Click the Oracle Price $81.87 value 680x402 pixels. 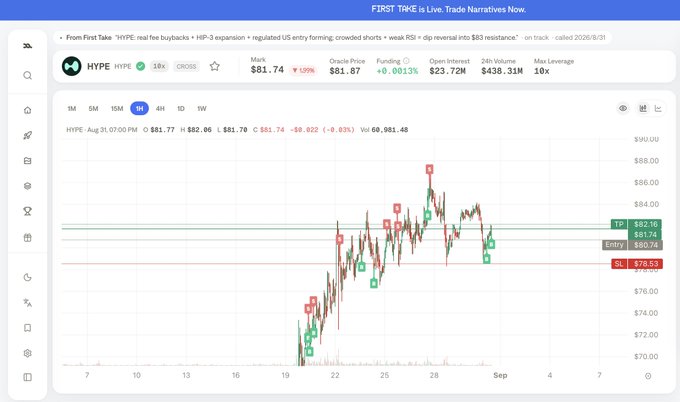(345, 71)
